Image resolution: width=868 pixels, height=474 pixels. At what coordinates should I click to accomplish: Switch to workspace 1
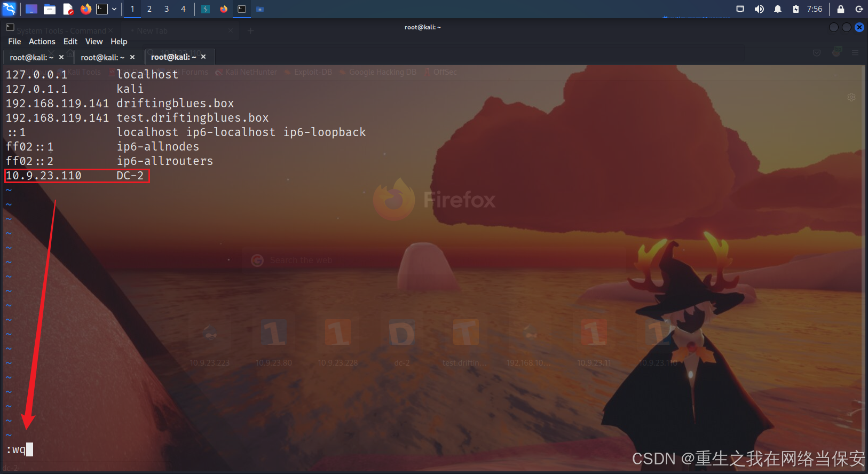[132, 9]
